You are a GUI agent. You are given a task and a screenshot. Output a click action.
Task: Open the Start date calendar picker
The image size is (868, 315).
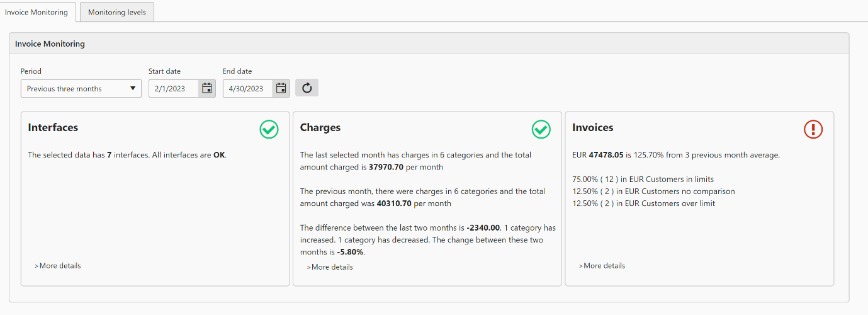[207, 88]
